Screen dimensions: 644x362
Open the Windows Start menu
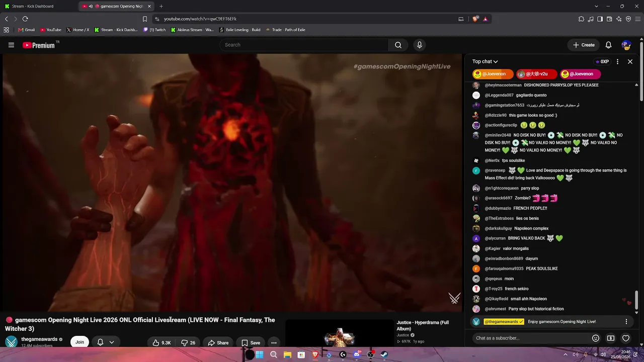pyautogui.click(x=259, y=354)
